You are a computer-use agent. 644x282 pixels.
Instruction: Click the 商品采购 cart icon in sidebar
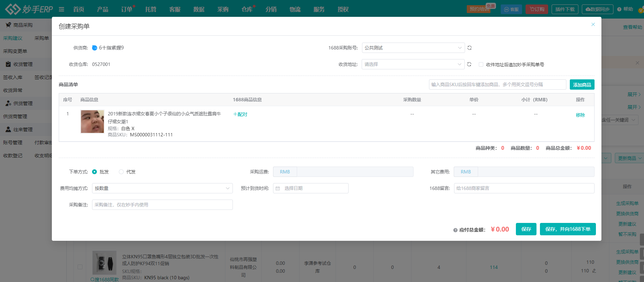pyautogui.click(x=8, y=25)
